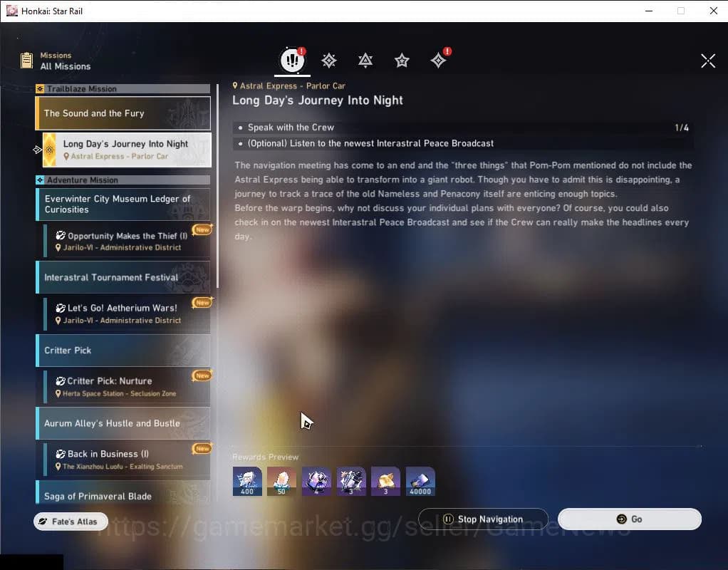Open Fate's Atlas
The width and height of the screenshot is (728, 570).
[70, 521]
